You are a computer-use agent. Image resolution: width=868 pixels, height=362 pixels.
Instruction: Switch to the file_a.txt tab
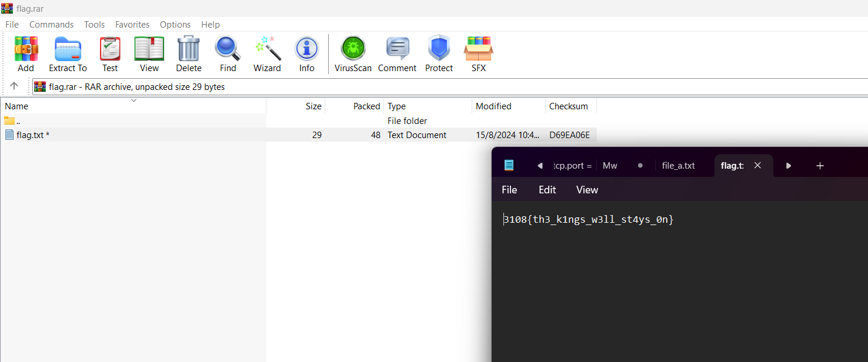[x=678, y=166]
